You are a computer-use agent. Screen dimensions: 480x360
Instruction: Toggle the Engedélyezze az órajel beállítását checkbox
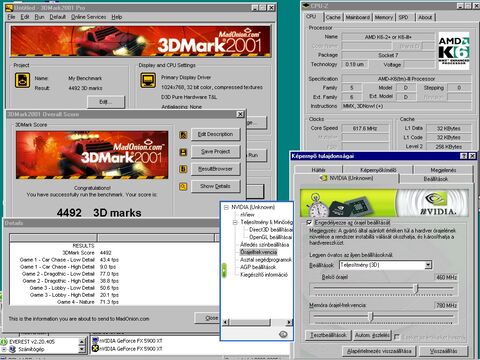coord(309,222)
